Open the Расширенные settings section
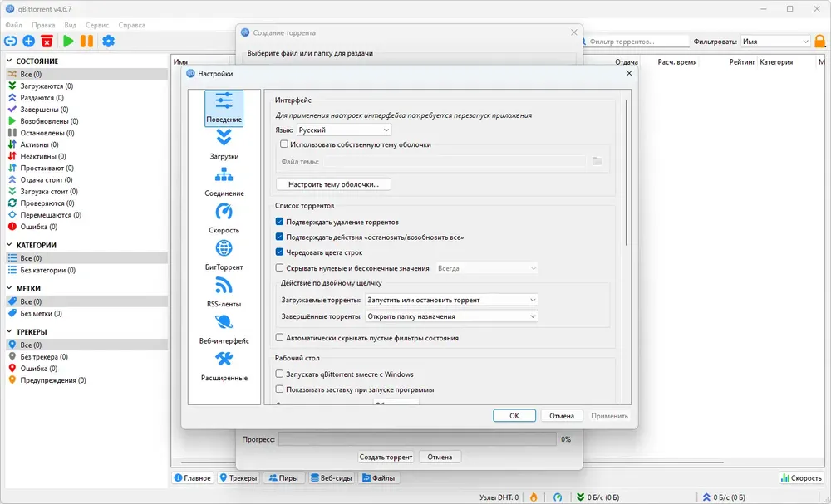The image size is (831, 504). point(224,367)
